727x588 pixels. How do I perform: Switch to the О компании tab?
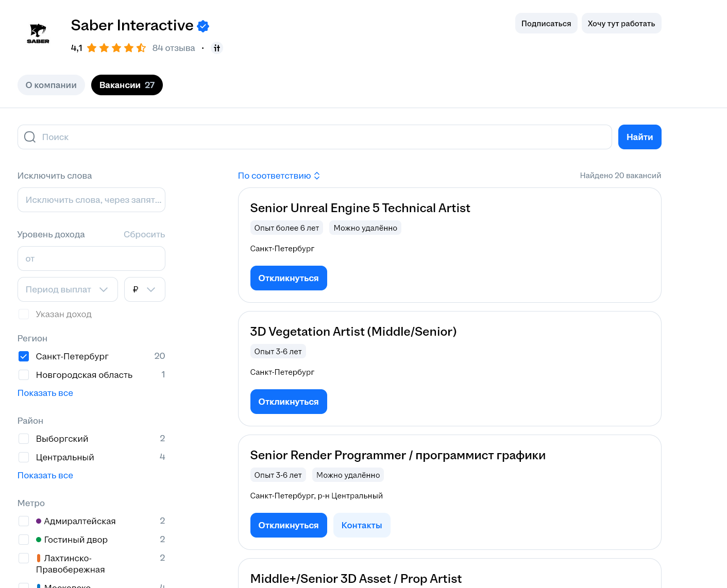coord(51,85)
